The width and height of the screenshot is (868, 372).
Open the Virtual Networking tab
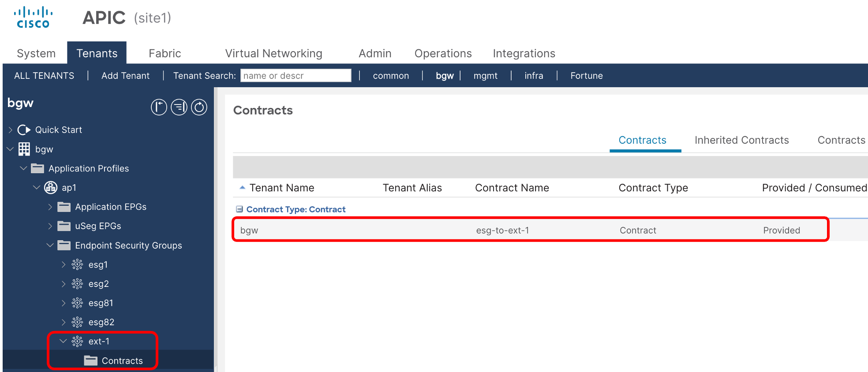click(274, 53)
